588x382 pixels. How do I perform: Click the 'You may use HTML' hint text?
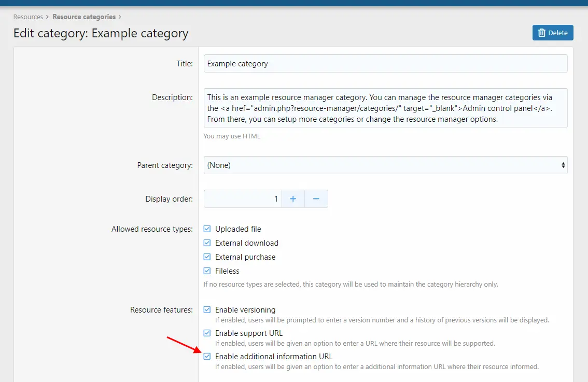[x=232, y=136]
